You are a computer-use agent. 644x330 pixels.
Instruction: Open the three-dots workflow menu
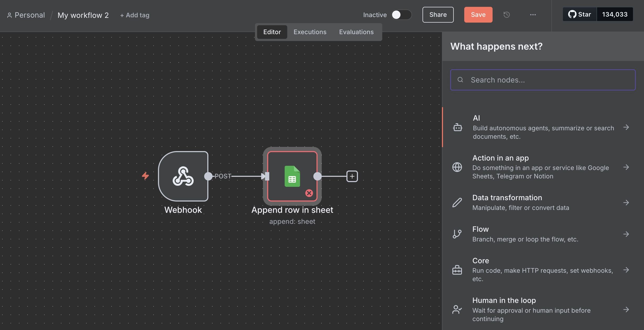533,15
